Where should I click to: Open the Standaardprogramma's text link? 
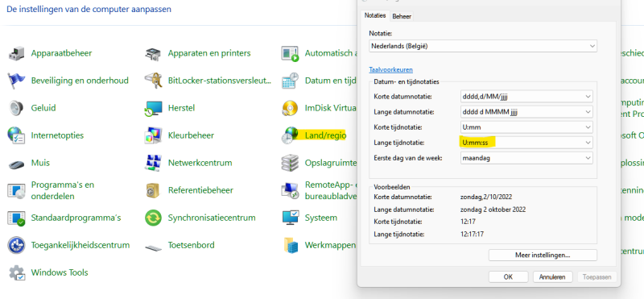[76, 218]
